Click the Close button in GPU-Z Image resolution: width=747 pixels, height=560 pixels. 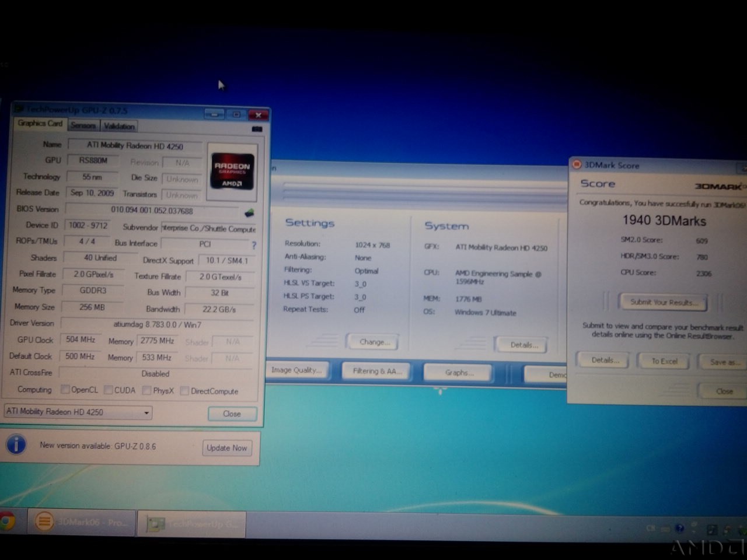(x=232, y=414)
